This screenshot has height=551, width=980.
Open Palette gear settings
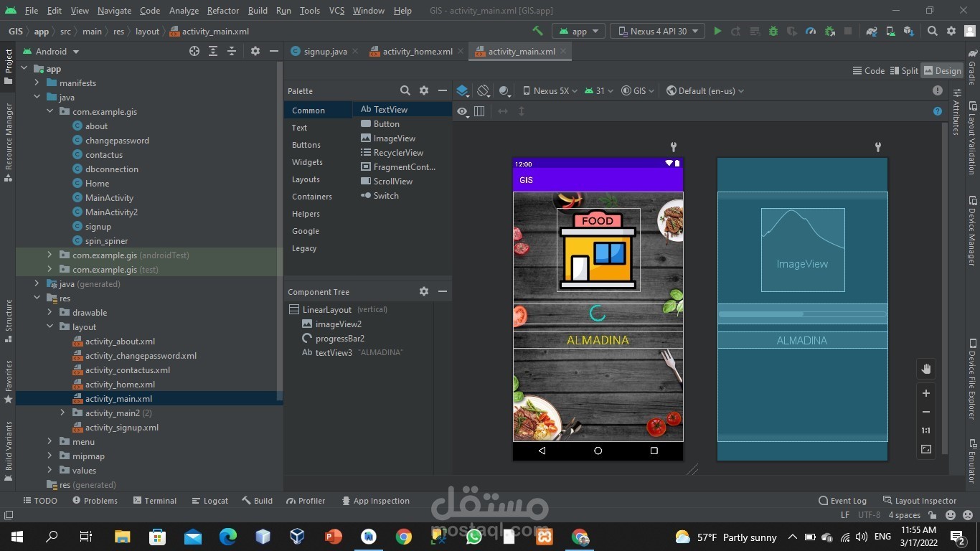(424, 90)
